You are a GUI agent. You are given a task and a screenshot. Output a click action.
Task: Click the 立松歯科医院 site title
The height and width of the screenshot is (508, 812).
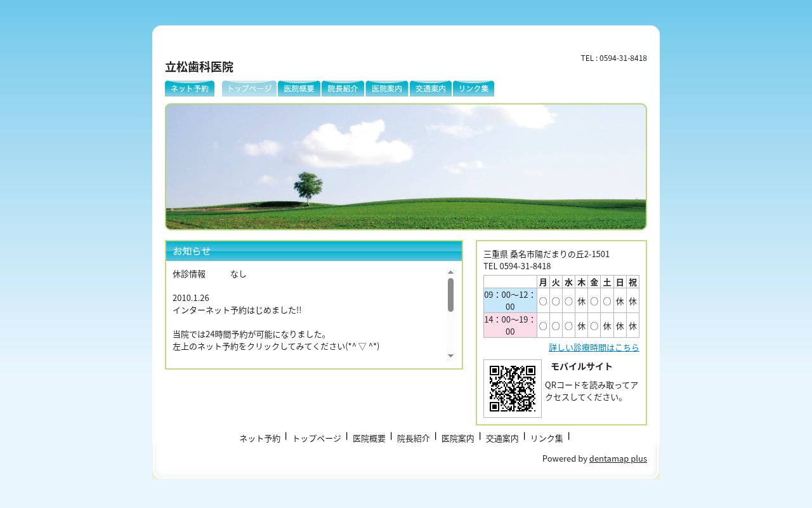point(199,67)
